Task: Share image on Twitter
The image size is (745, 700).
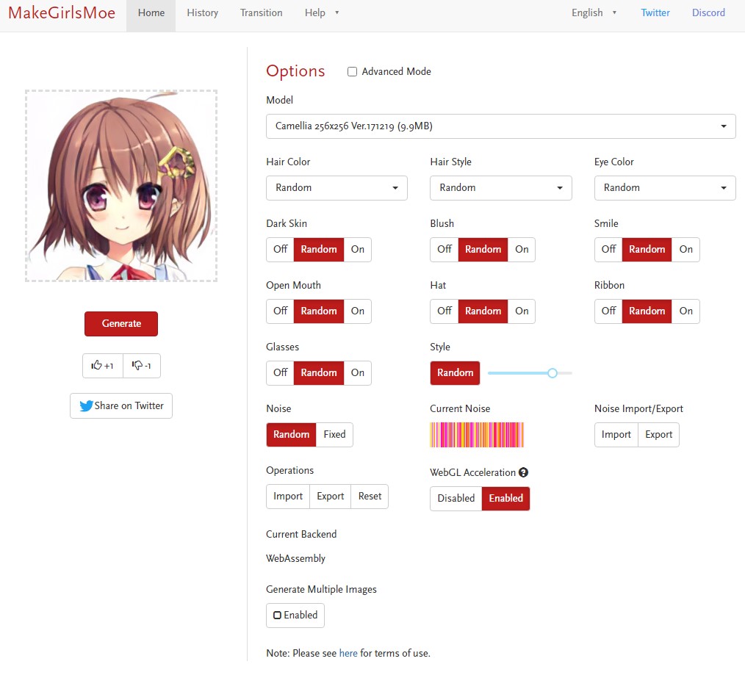Action: pos(121,405)
